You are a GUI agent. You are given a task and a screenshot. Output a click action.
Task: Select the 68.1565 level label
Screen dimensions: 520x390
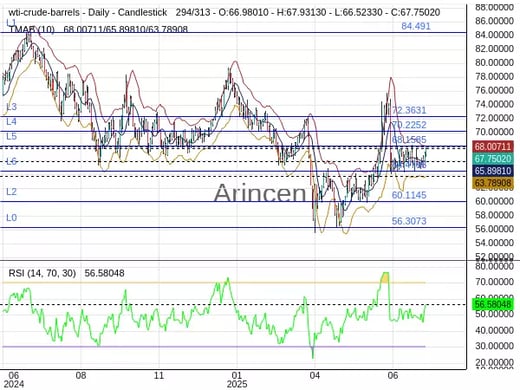pos(409,139)
